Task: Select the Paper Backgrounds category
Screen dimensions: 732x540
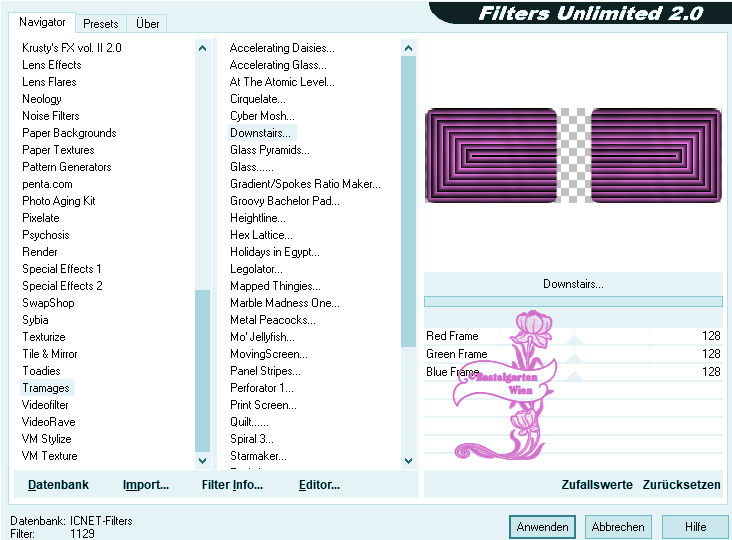Action: pos(69,133)
